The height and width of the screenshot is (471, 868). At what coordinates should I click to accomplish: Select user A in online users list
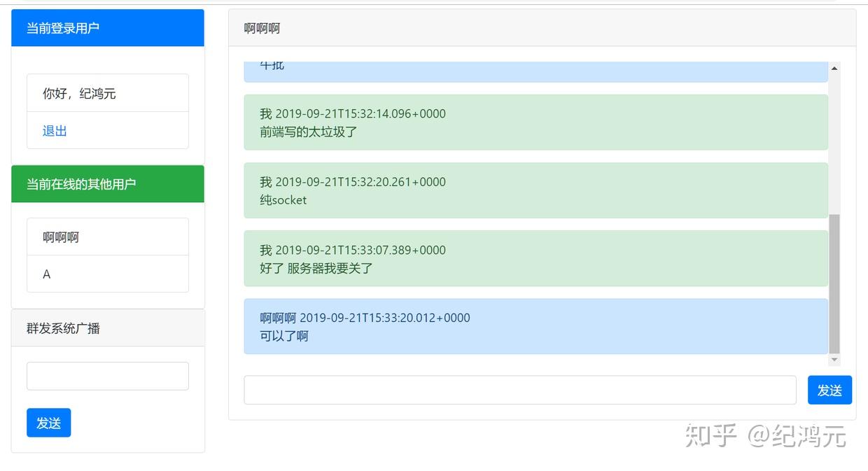tap(108, 274)
